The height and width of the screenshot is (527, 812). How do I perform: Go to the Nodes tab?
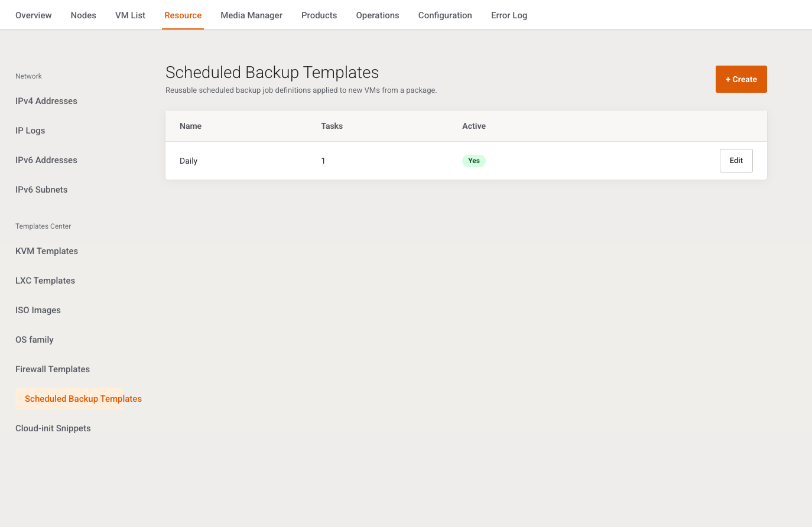point(83,15)
